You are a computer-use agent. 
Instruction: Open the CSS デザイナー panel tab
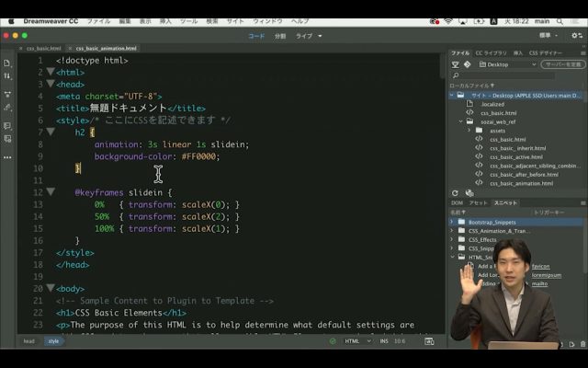pyautogui.click(x=546, y=53)
